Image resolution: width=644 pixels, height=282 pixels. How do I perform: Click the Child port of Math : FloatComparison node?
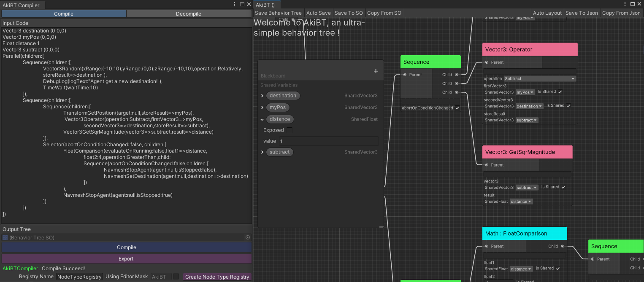tap(562, 246)
